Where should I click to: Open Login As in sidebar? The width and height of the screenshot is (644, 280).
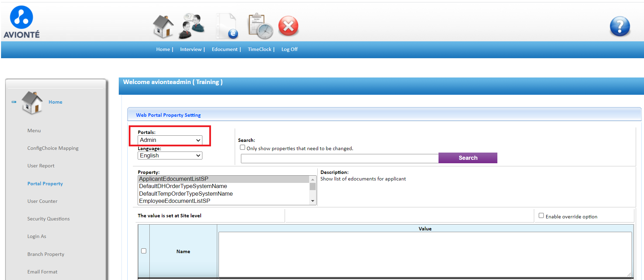point(37,236)
